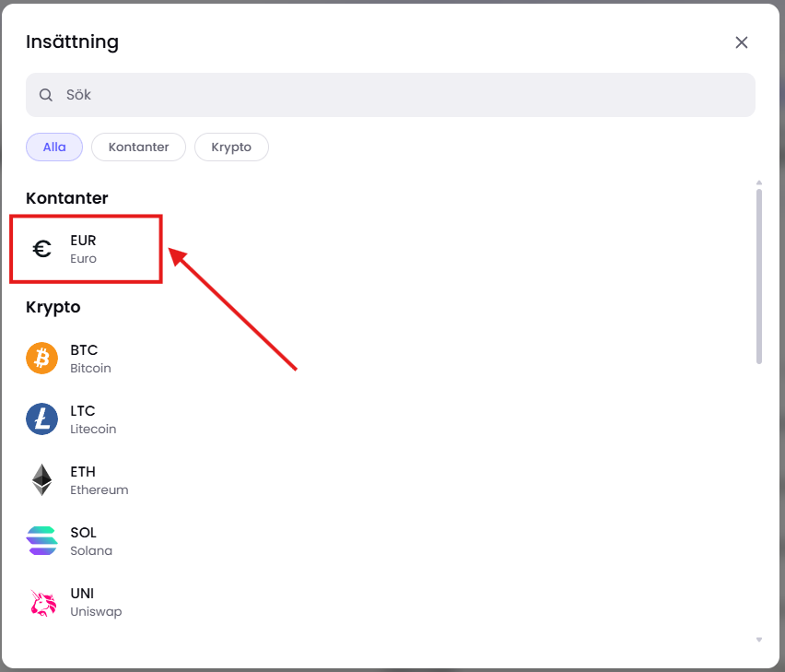Click the Euro name label
The height and width of the screenshot is (672, 785).
pos(83,258)
